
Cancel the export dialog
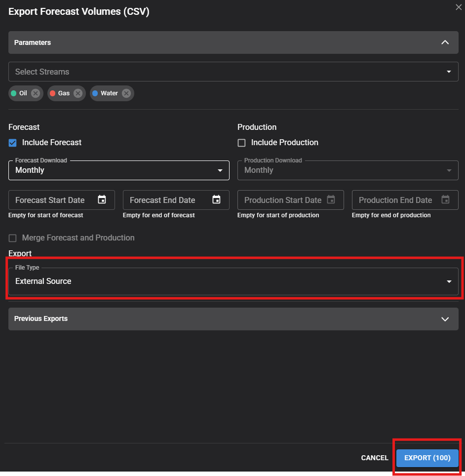(375, 458)
